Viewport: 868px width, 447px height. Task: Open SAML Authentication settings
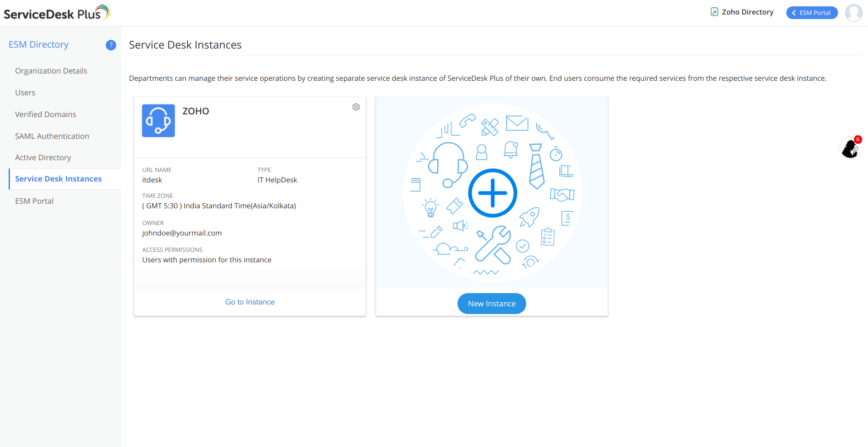click(52, 136)
